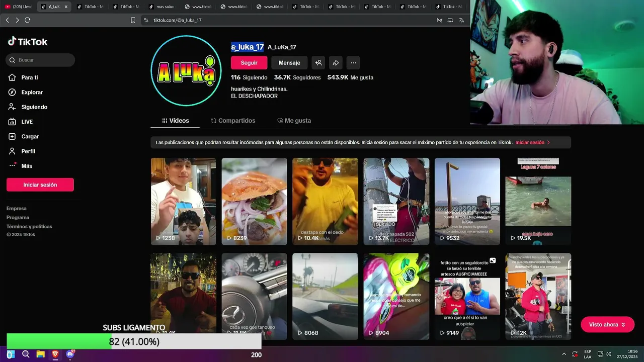Click the ESP LAA language indicator
This screenshot has width=644, height=362.
coord(588,354)
